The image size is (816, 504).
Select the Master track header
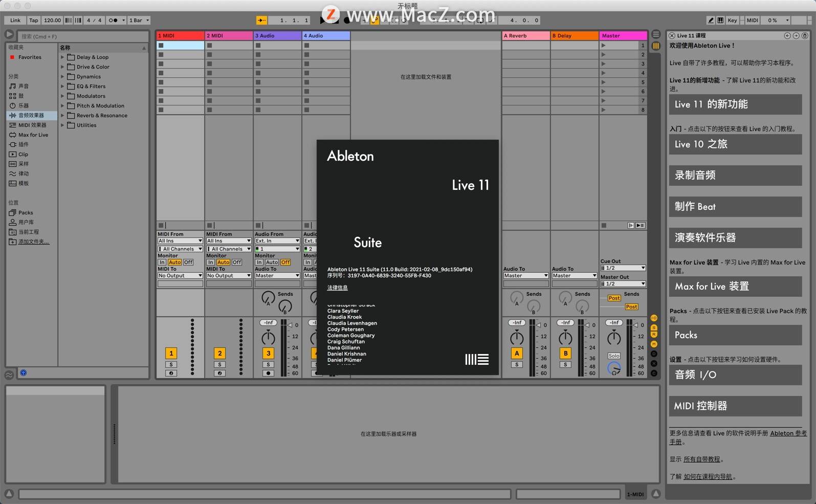click(623, 36)
